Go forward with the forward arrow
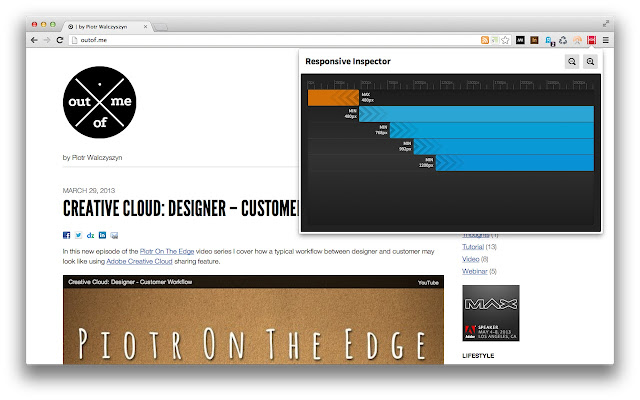Viewport: 640px width, 400px height. 47,40
